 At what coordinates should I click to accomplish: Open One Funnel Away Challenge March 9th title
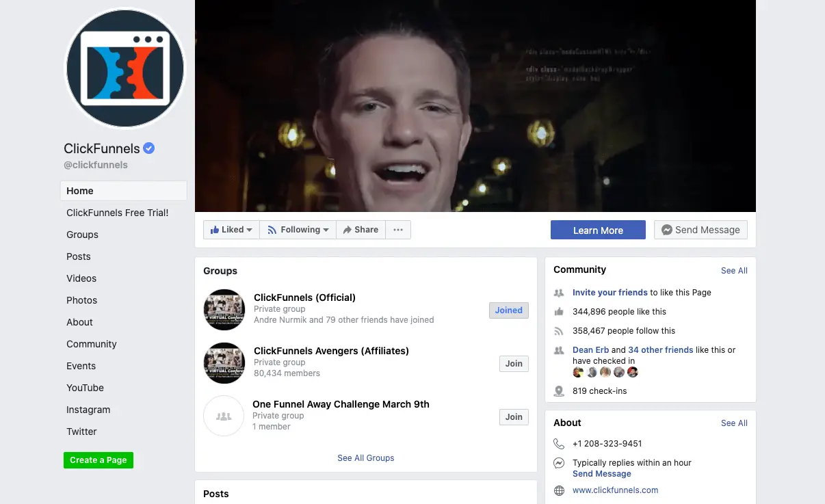341,404
